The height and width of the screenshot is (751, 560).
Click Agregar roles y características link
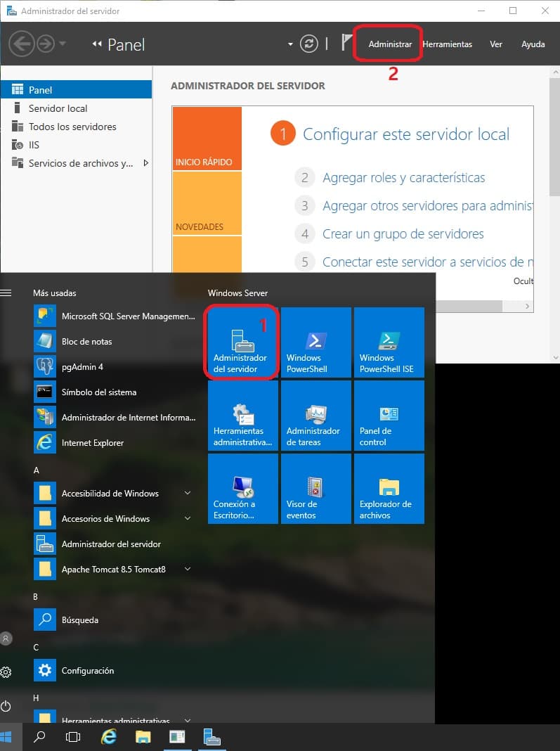pyautogui.click(x=403, y=178)
